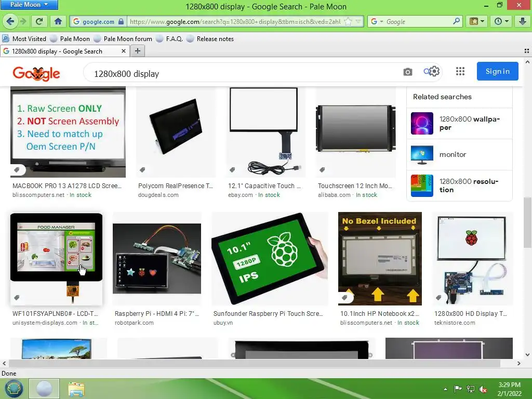The width and height of the screenshot is (532, 399).
Task: Click product tag icon on Touchscreen 12 Inch image
Action: [322, 170]
